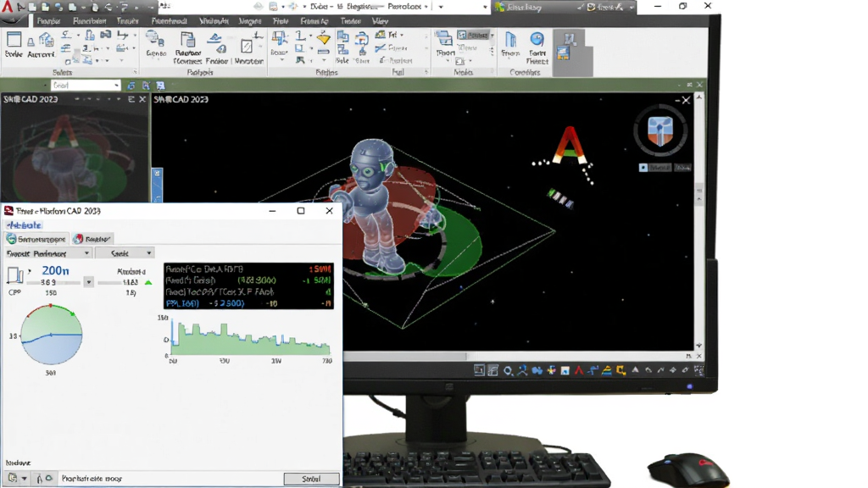Click the small arrow button beside the left slider

click(88, 282)
